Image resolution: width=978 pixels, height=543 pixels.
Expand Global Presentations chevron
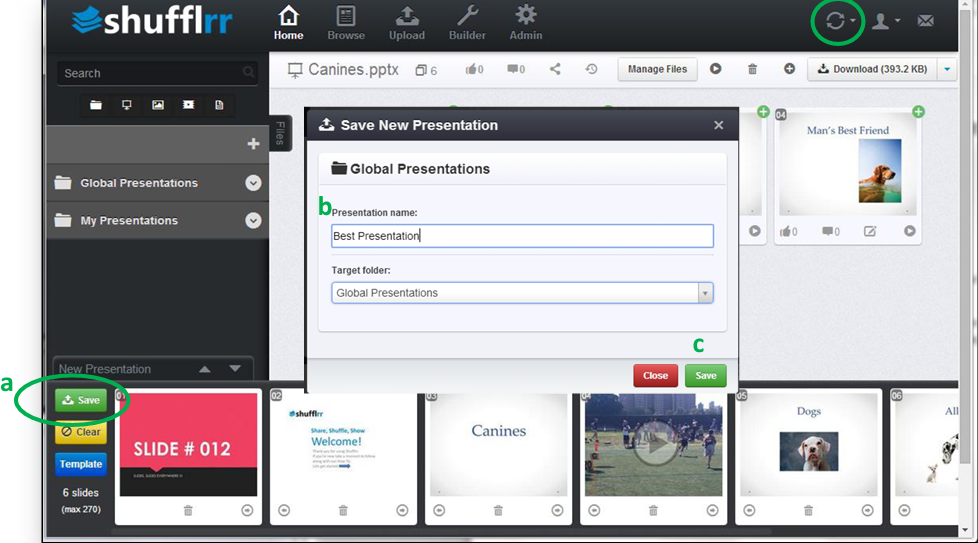coord(253,183)
